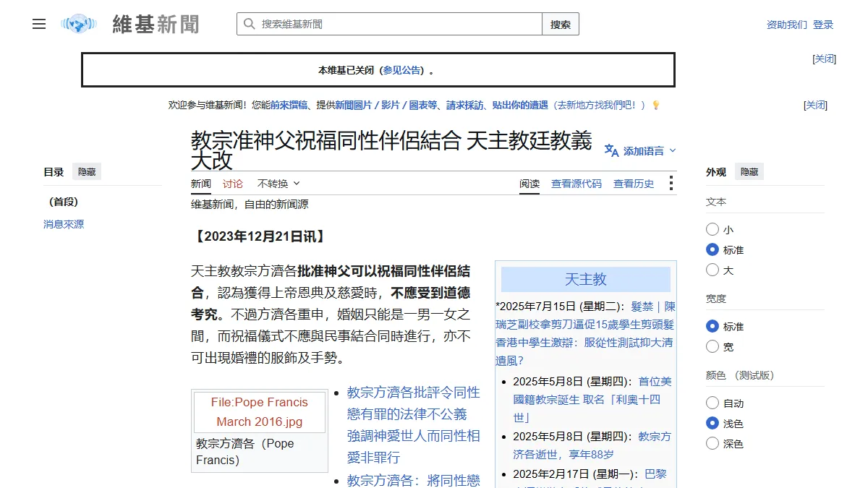Open the 讨论 tab

(x=233, y=184)
